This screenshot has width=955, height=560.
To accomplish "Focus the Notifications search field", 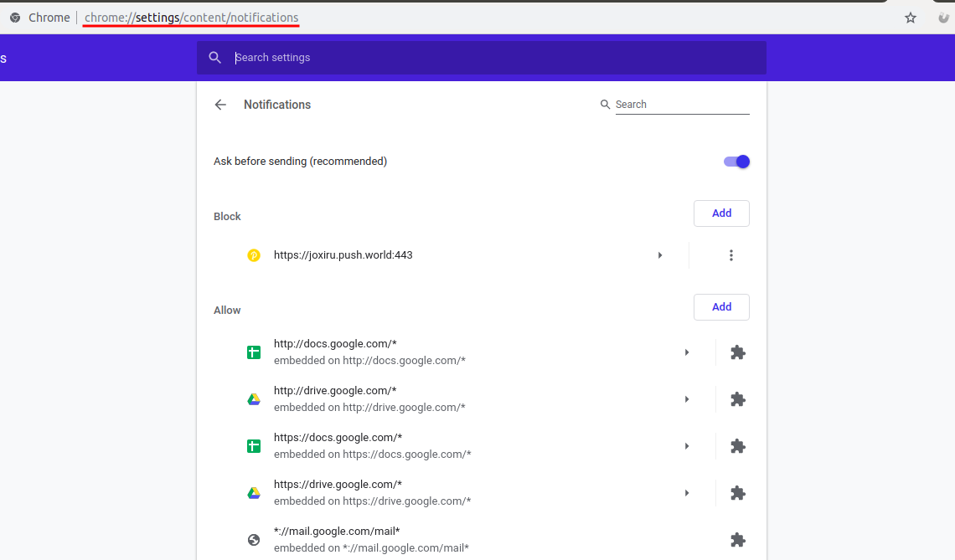I will click(682, 105).
